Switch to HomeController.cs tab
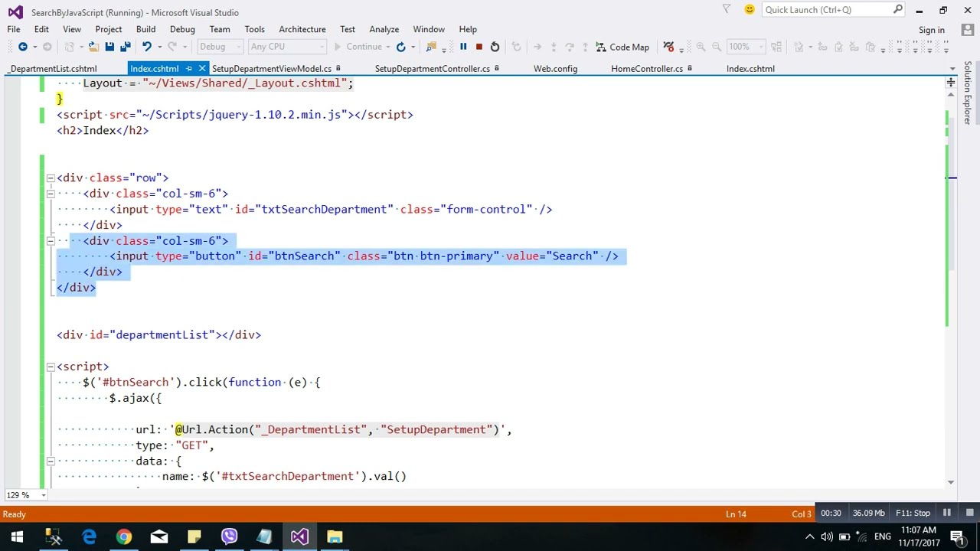This screenshot has height=551, width=980. [x=647, y=68]
